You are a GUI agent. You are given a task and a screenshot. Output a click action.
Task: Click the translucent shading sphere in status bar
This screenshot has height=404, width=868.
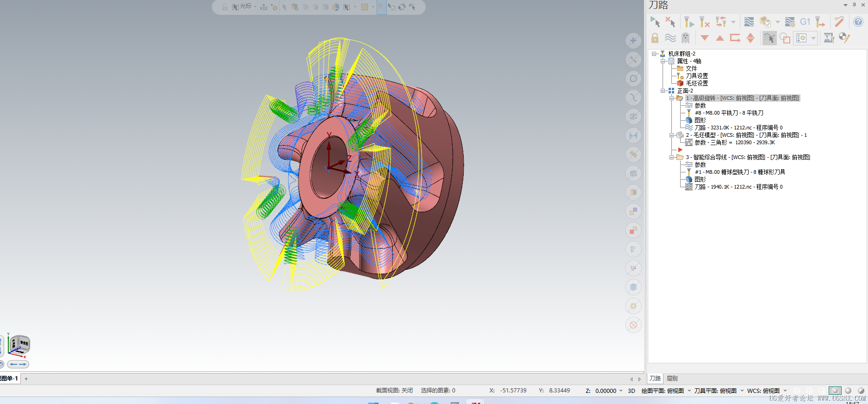point(861,391)
